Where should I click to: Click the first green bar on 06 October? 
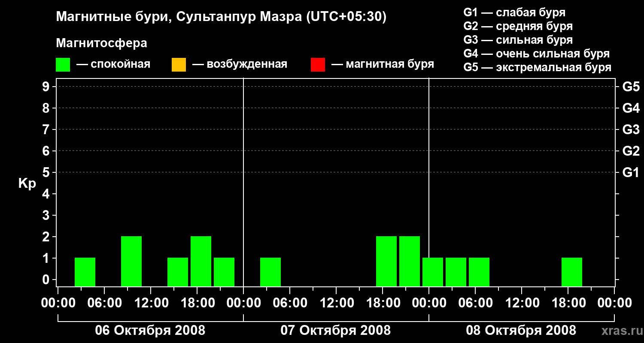coord(85,271)
